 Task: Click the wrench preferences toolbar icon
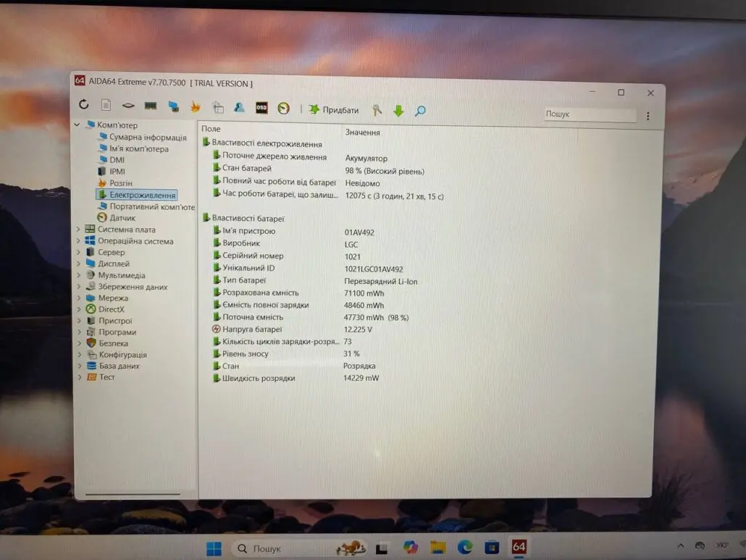point(377,110)
